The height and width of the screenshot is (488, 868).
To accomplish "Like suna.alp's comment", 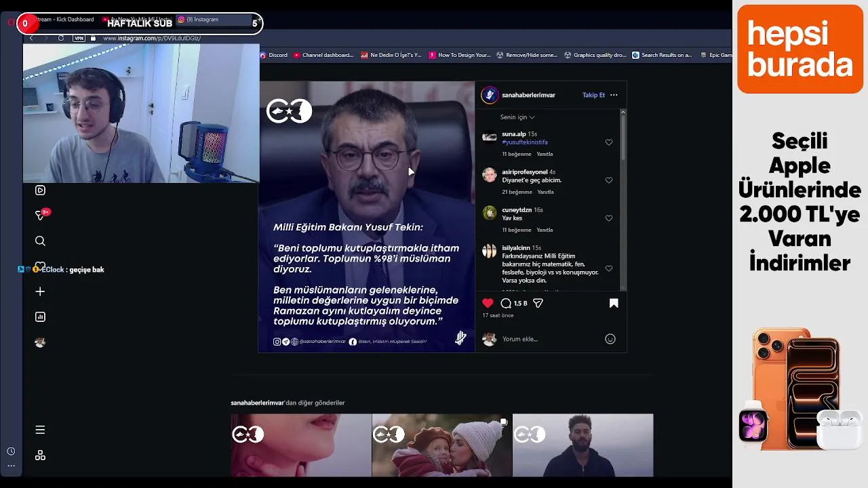I will tap(609, 142).
